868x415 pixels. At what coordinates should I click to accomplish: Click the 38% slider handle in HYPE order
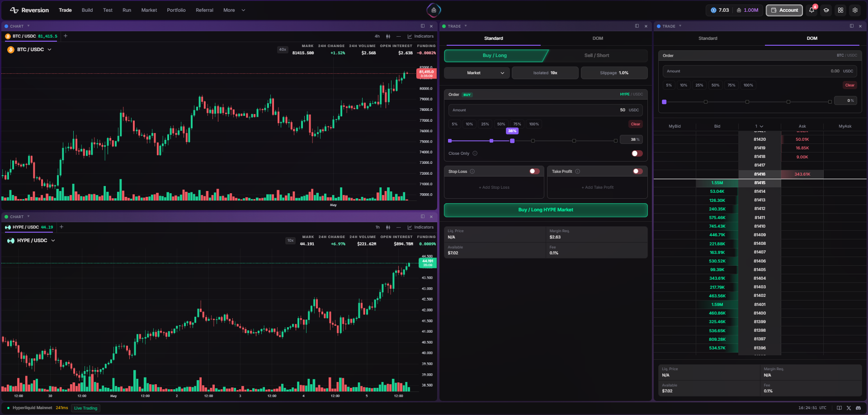pyautogui.click(x=512, y=141)
